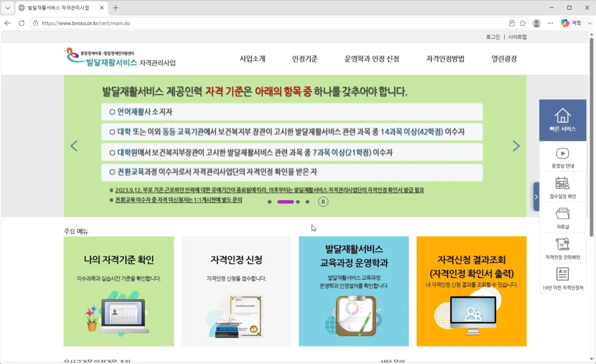Viewport: 596px width, 364px height.
Task: Open 나의 자격기준 확인 card
Action: tap(119, 291)
